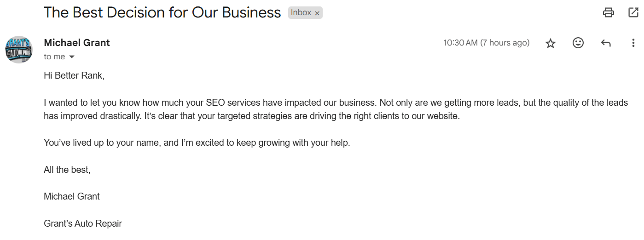
Task: Expand recipient details arrow beside 'to me'
Action: click(72, 57)
